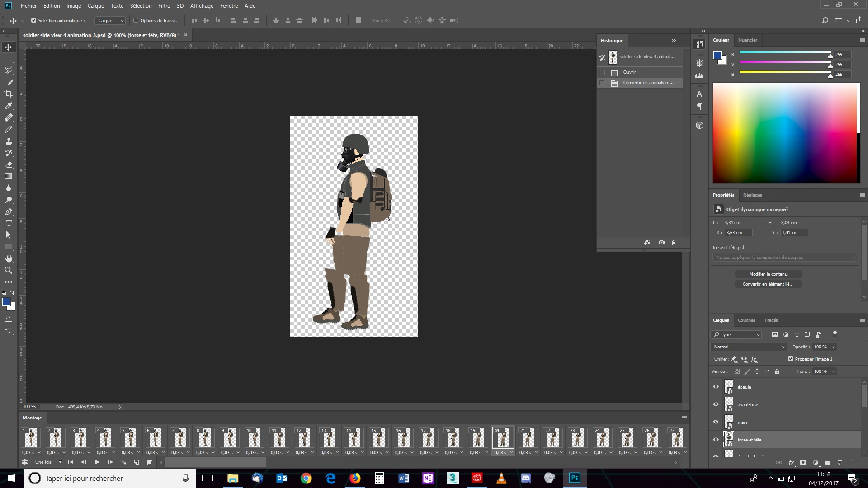Click Convertir en élément lié button
This screenshot has width=868, height=488.
[768, 284]
